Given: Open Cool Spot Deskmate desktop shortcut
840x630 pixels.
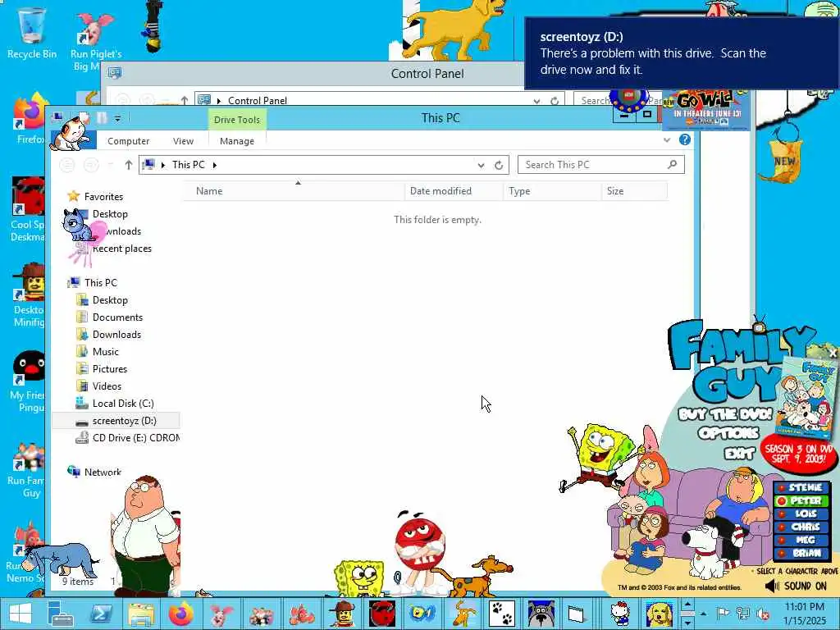Looking at the screenshot, I should pos(28,210).
